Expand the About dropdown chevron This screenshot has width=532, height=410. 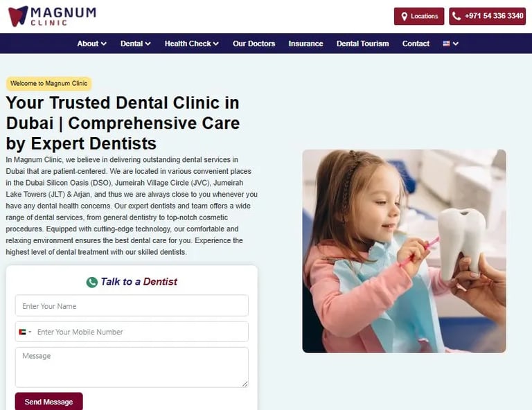(x=104, y=44)
